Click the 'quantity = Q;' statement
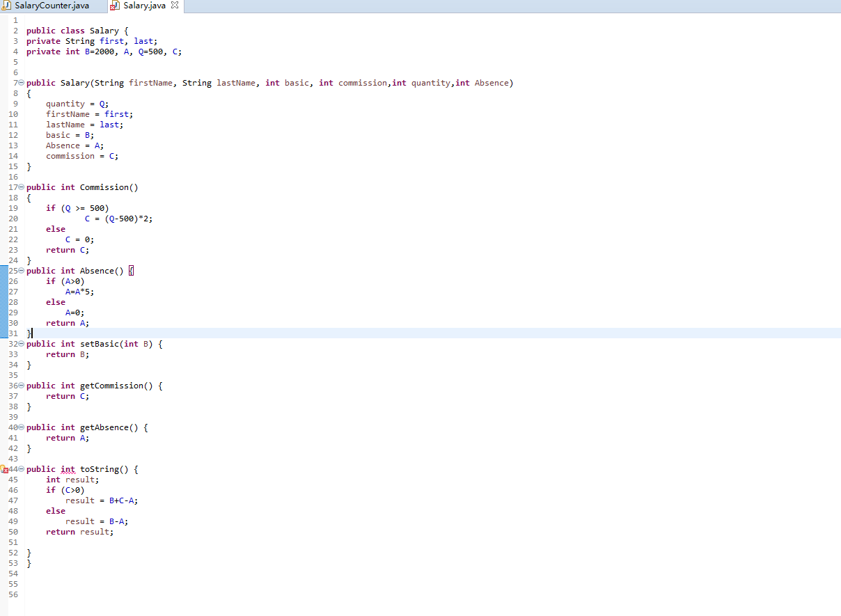This screenshot has height=616, width=841. [x=77, y=104]
